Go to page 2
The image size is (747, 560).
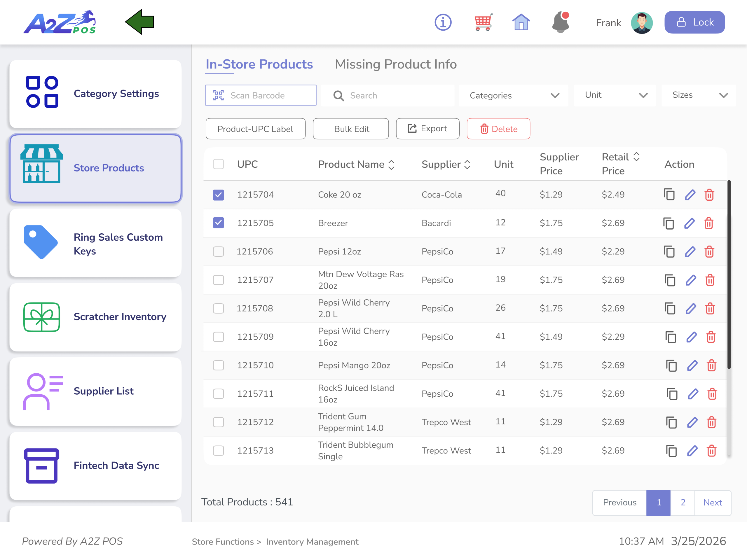(683, 503)
